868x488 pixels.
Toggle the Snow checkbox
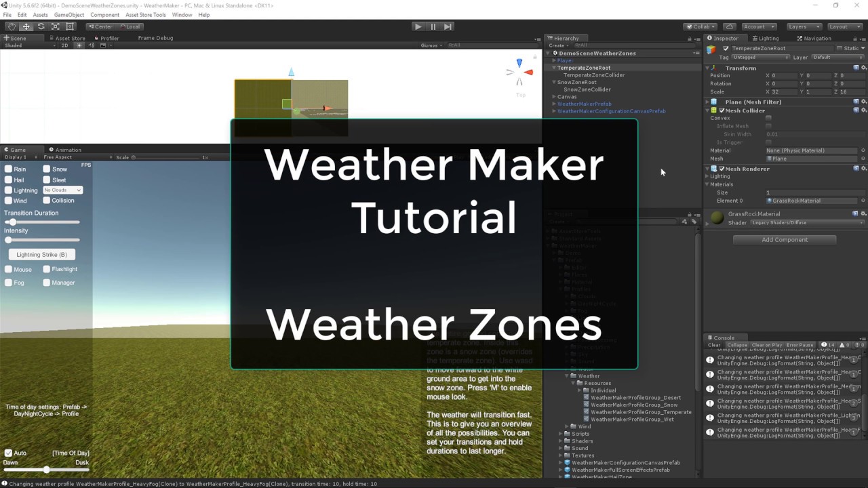point(47,169)
